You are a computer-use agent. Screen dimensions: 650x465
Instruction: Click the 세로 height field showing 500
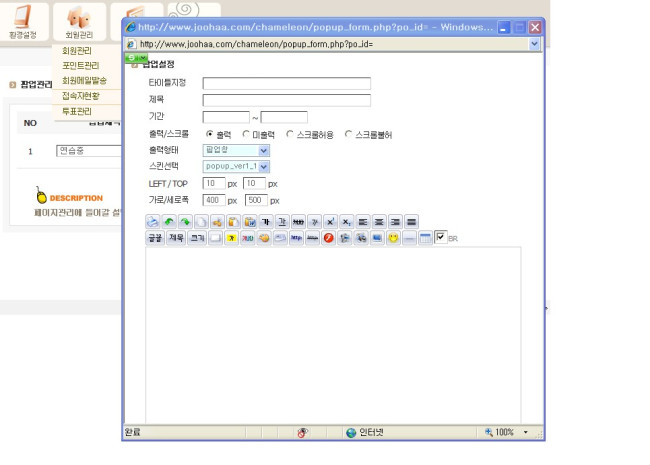tap(256, 200)
